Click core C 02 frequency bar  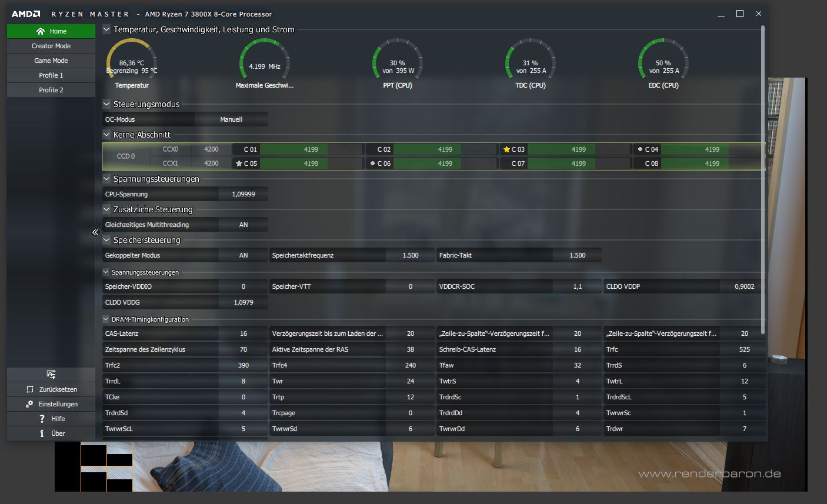[x=445, y=149]
